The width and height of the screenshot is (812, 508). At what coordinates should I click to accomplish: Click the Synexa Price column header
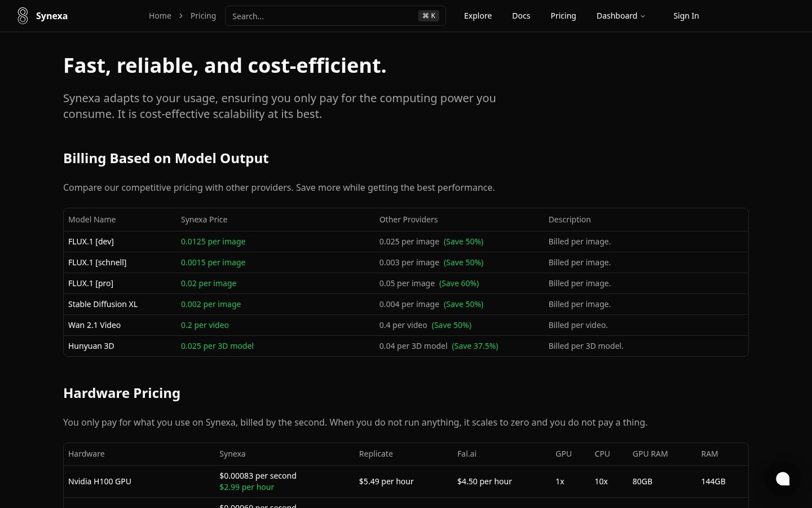point(204,220)
